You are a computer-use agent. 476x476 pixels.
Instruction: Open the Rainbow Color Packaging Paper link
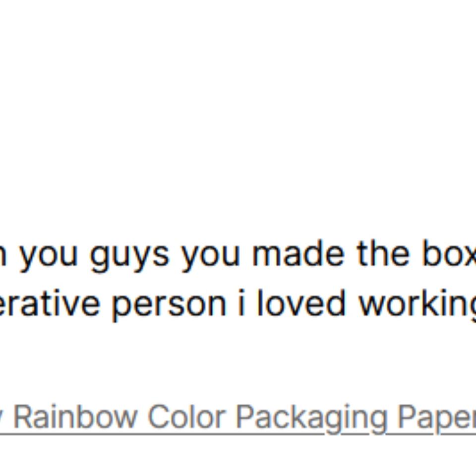[238, 417]
